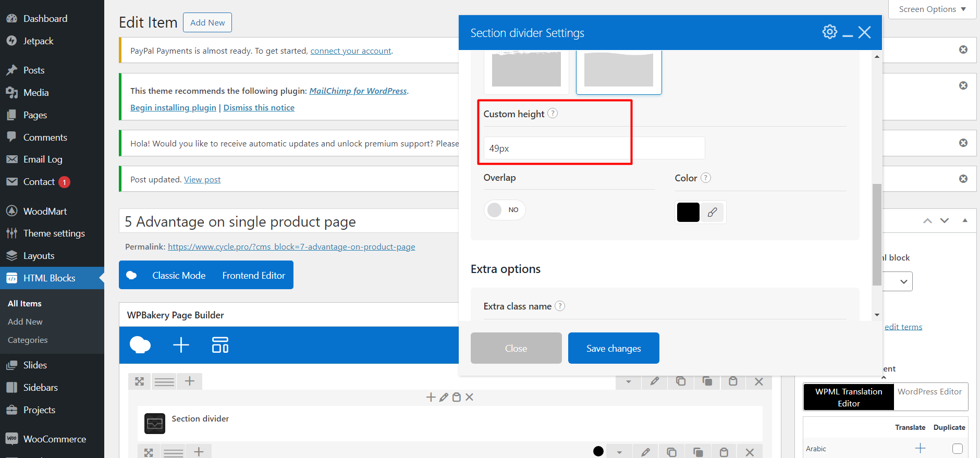Click the post title field
The height and width of the screenshot is (458, 980).
[x=289, y=221]
